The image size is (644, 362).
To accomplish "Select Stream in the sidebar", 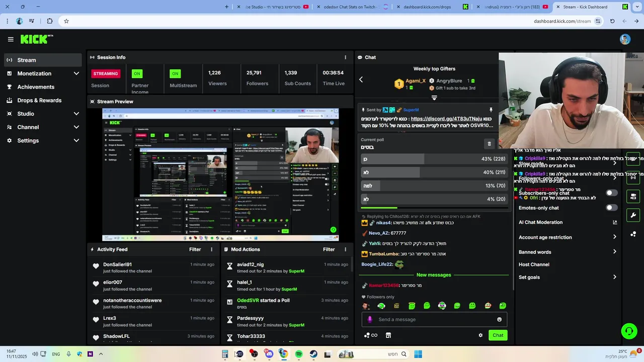I will pos(43,60).
